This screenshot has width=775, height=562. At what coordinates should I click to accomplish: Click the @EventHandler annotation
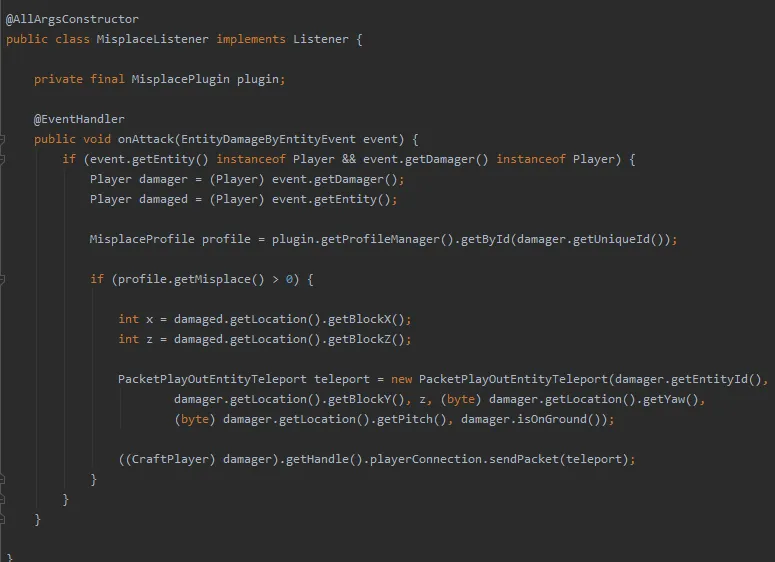coord(79,119)
